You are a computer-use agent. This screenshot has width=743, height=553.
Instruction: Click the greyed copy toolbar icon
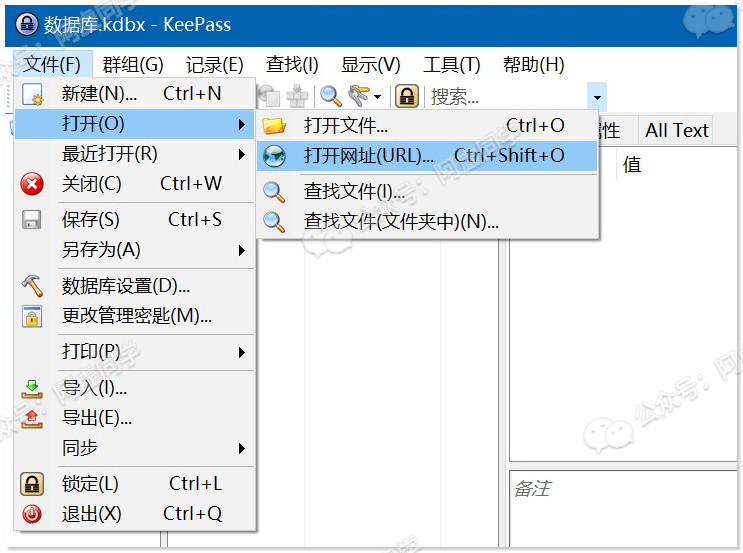[269, 96]
